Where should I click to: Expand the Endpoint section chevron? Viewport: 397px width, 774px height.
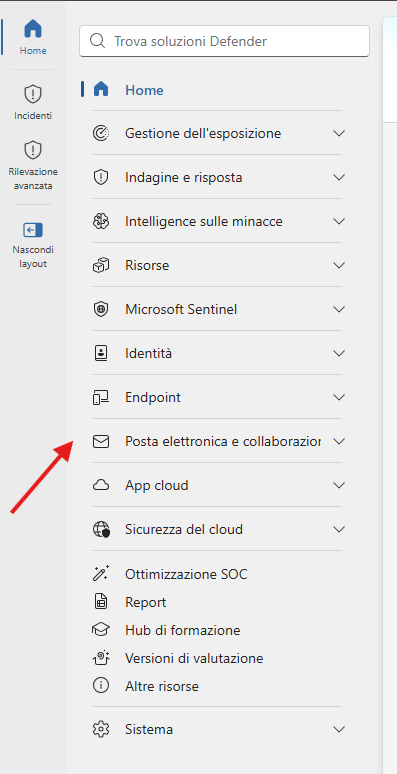[x=339, y=397]
